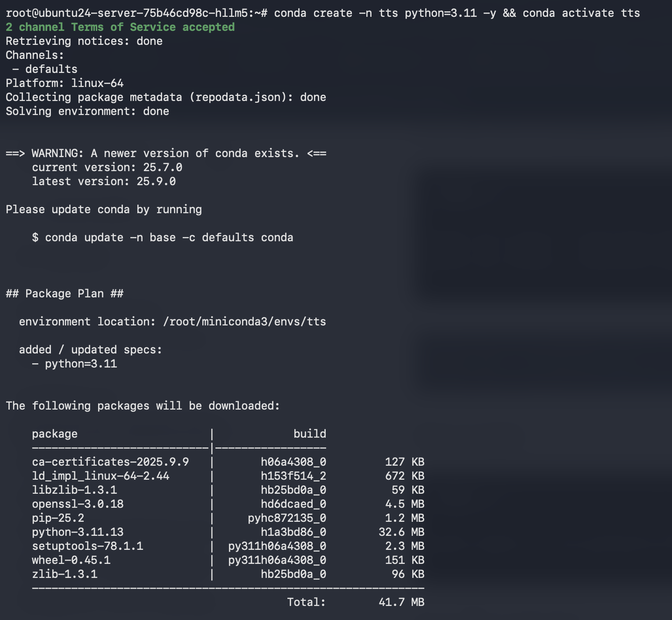Click the current version 25.7.0 text
Screen dimensions: 672x620
(107, 167)
